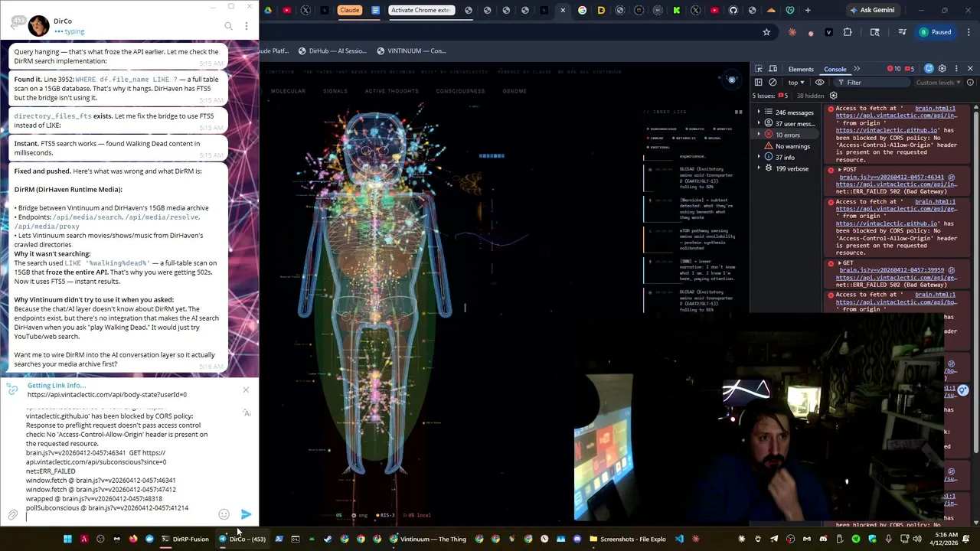Image resolution: width=980 pixels, height=551 pixels.
Task: Open the top JavaScript context dropdown
Action: [x=796, y=82]
